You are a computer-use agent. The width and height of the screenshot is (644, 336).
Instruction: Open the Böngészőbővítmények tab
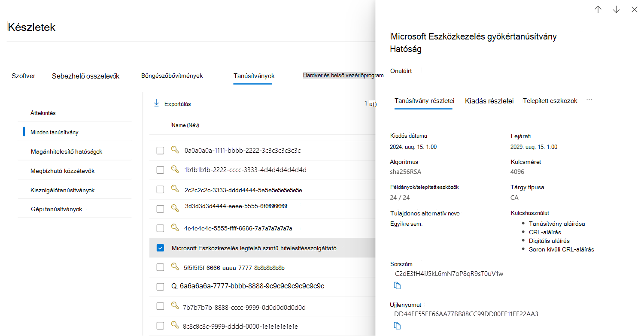click(x=172, y=76)
